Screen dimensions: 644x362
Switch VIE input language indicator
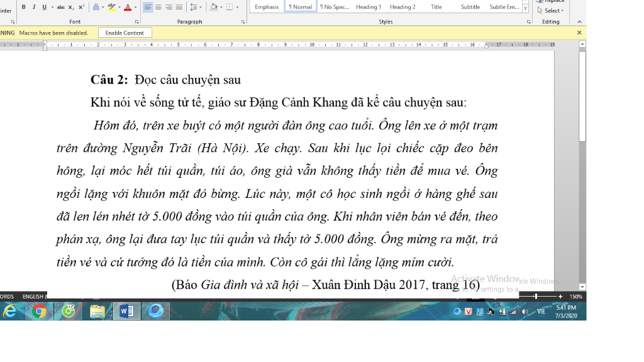coord(541,312)
